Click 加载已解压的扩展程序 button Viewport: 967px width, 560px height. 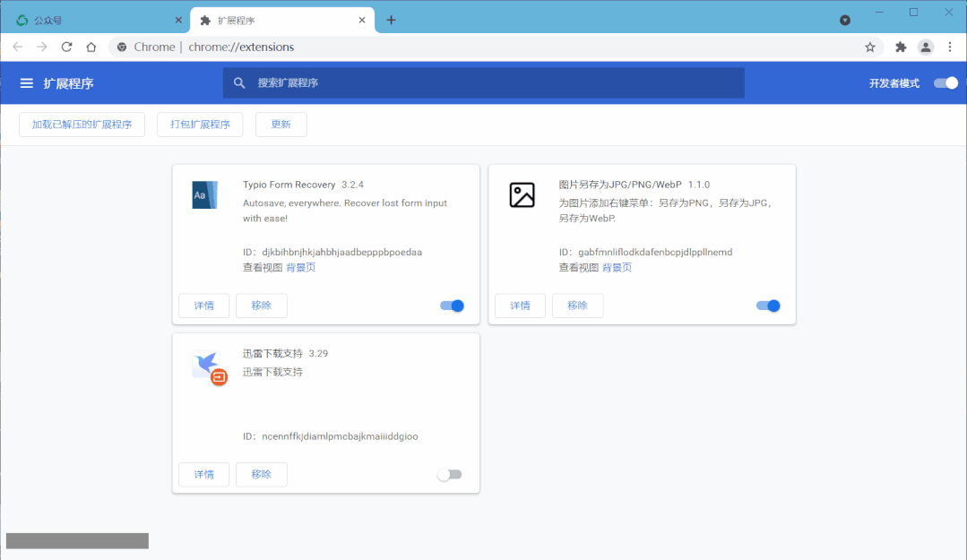(82, 125)
